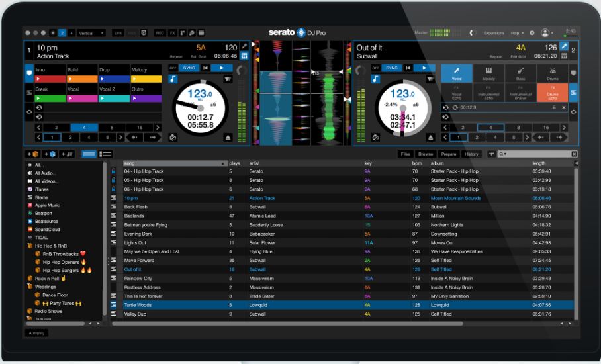Trigger the green Break cue on deck 1
Viewport: 601px width, 364px height.
click(x=50, y=98)
